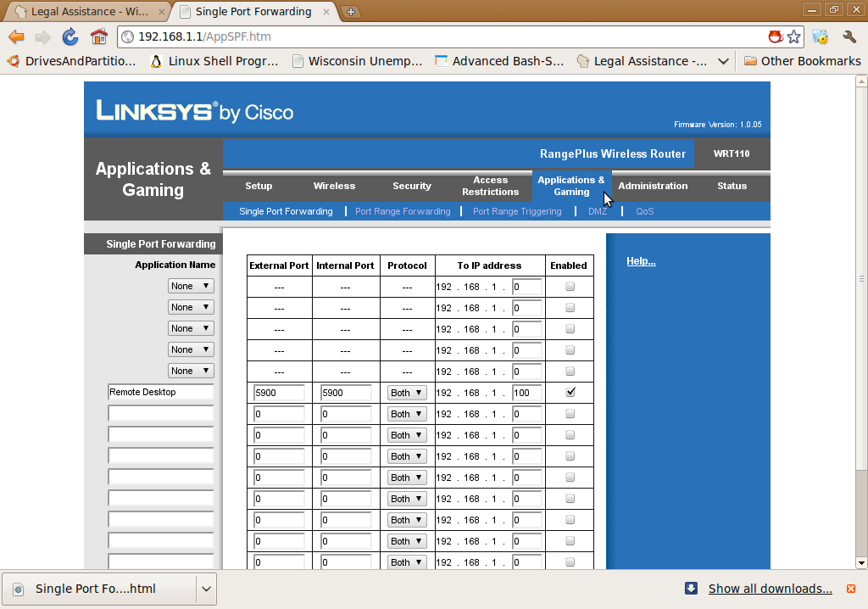Click the page menu icon beside wrench

(820, 36)
